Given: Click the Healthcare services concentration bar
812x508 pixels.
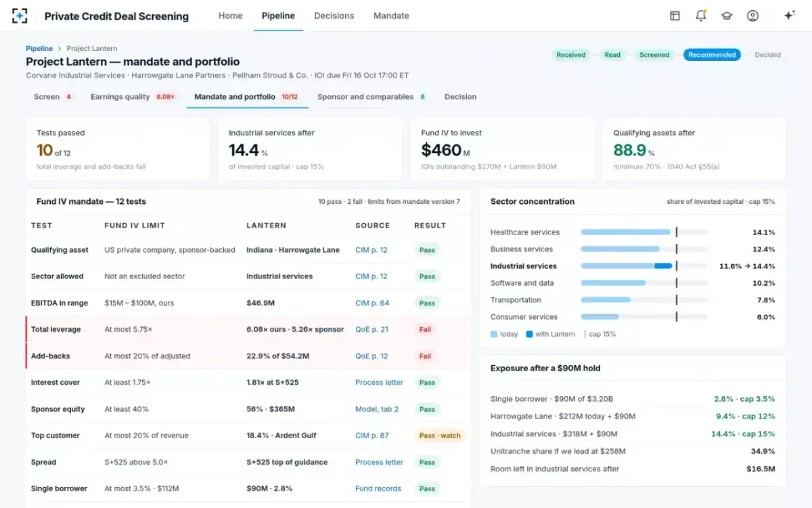Looking at the screenshot, I should pyautogui.click(x=644, y=232).
